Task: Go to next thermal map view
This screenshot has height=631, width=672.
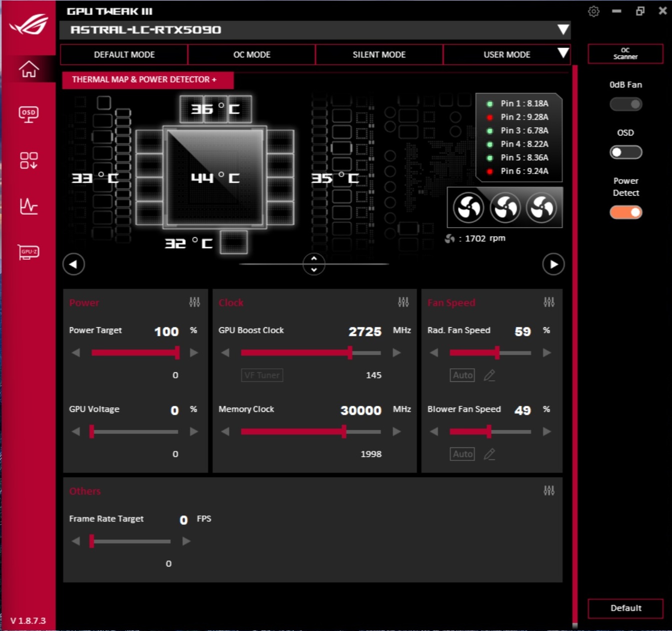Action: [553, 264]
